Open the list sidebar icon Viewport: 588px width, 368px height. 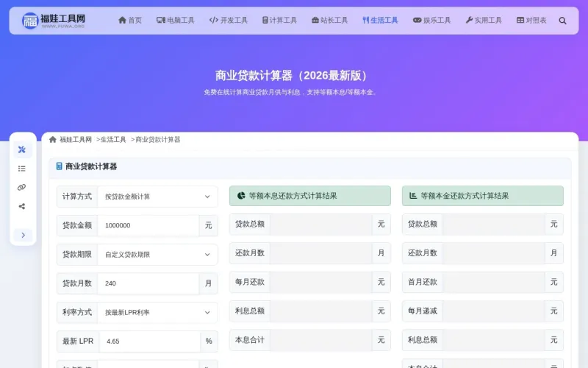point(22,169)
